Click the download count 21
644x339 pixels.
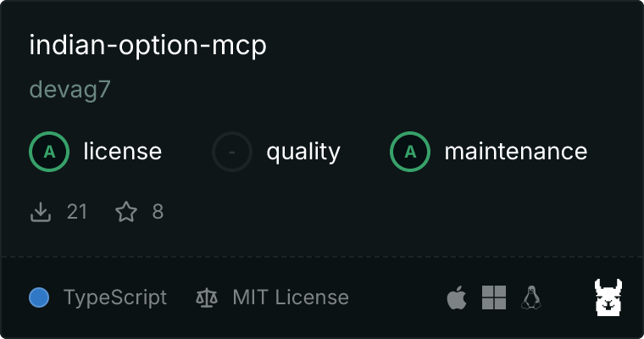click(x=77, y=212)
